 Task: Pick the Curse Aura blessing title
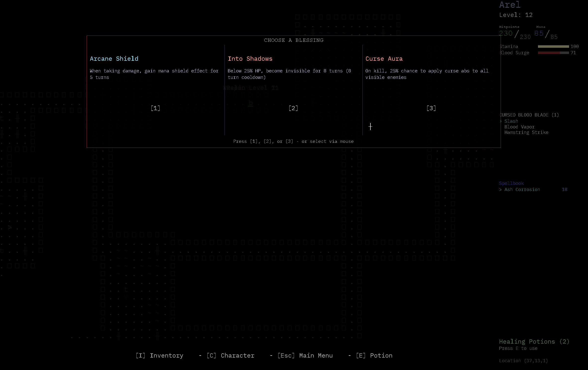[384, 59]
